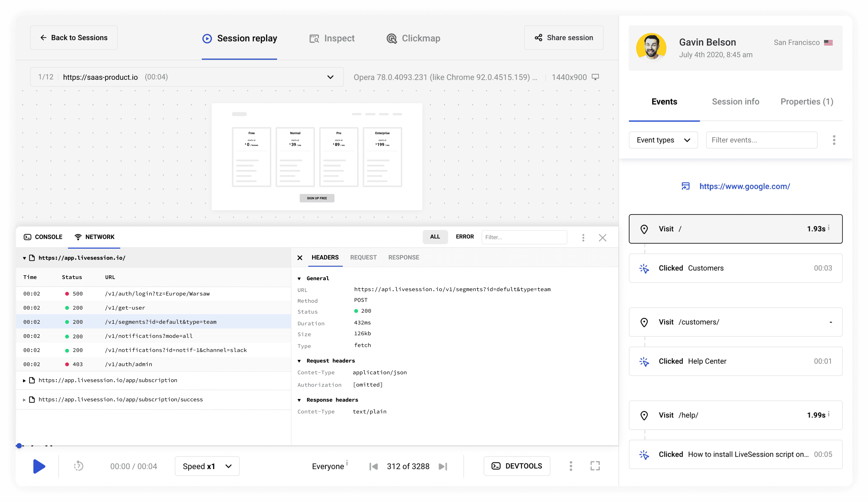Toggle the ALL filter in Network tab

pyautogui.click(x=434, y=237)
